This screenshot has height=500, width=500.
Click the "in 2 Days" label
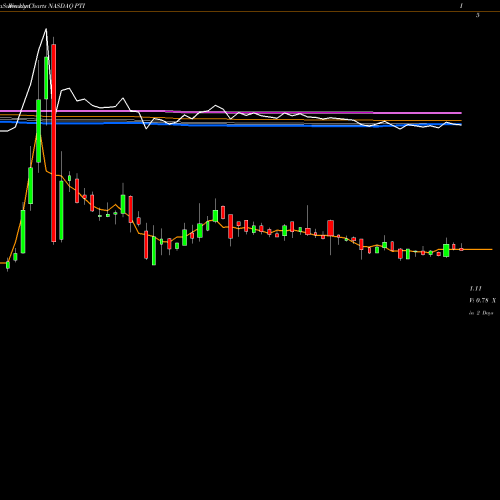(481, 313)
